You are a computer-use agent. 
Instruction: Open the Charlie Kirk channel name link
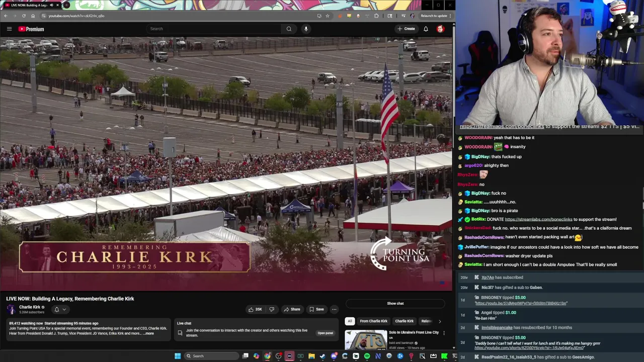point(30,307)
